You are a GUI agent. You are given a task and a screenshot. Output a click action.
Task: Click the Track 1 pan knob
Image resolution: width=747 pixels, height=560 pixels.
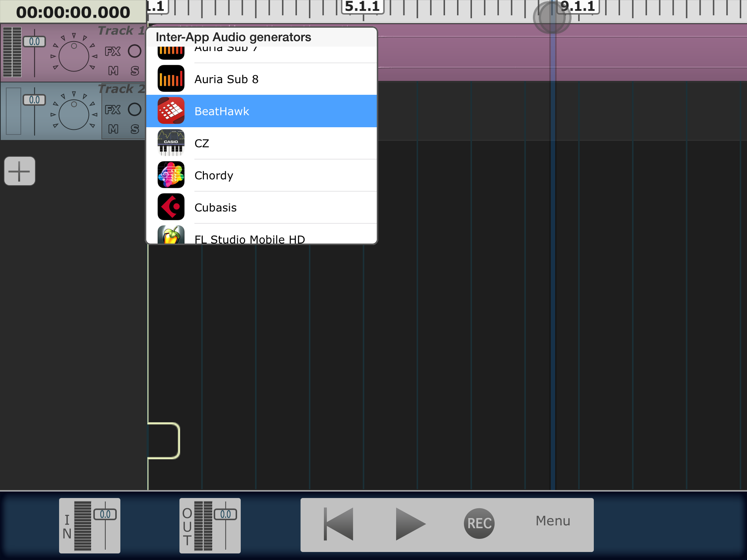point(74,56)
